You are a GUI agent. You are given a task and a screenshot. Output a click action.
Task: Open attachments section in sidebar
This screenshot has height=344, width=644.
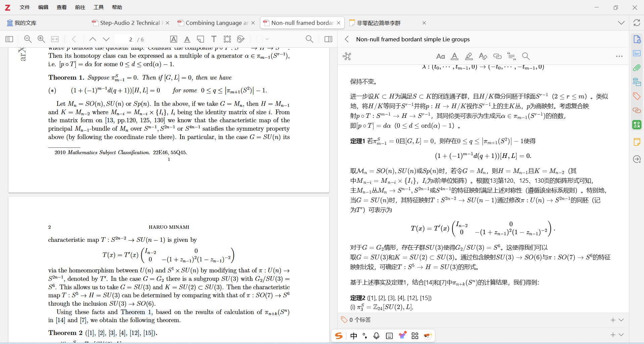click(637, 68)
